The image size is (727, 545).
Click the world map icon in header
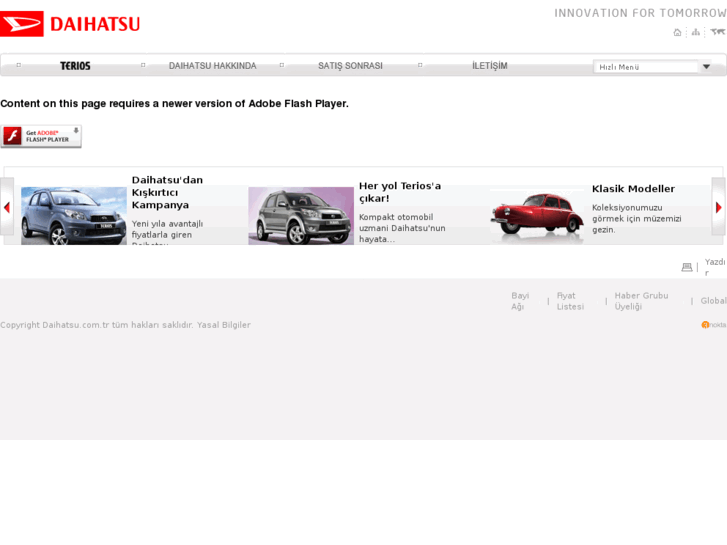(x=718, y=32)
